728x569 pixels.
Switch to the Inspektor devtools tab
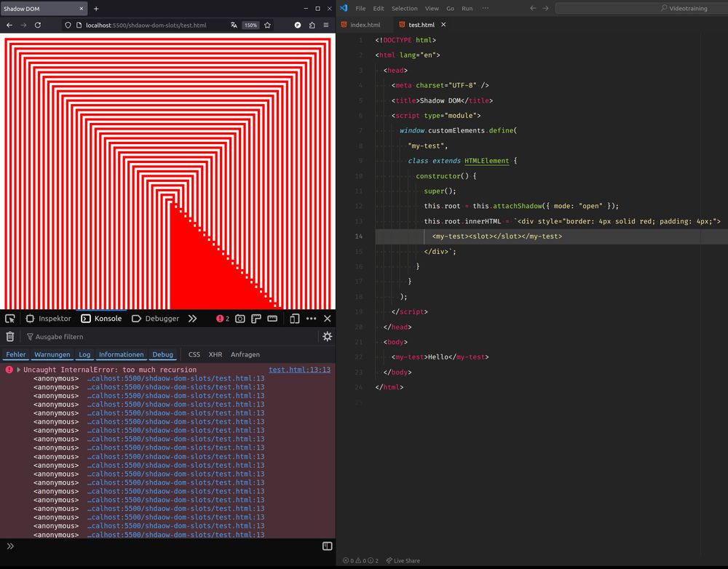click(x=49, y=319)
